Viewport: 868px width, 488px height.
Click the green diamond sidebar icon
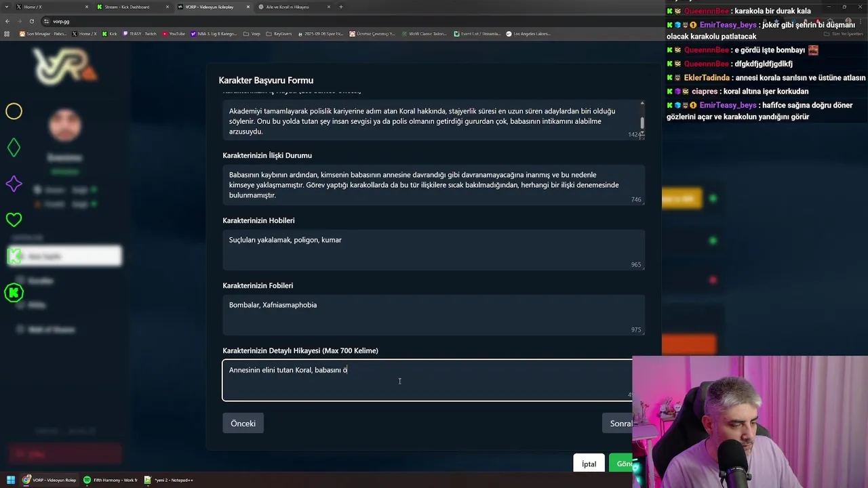click(14, 148)
